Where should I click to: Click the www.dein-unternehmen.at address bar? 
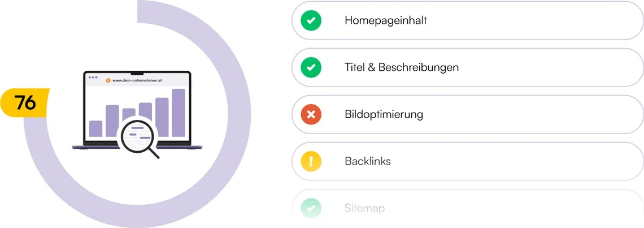point(138,80)
